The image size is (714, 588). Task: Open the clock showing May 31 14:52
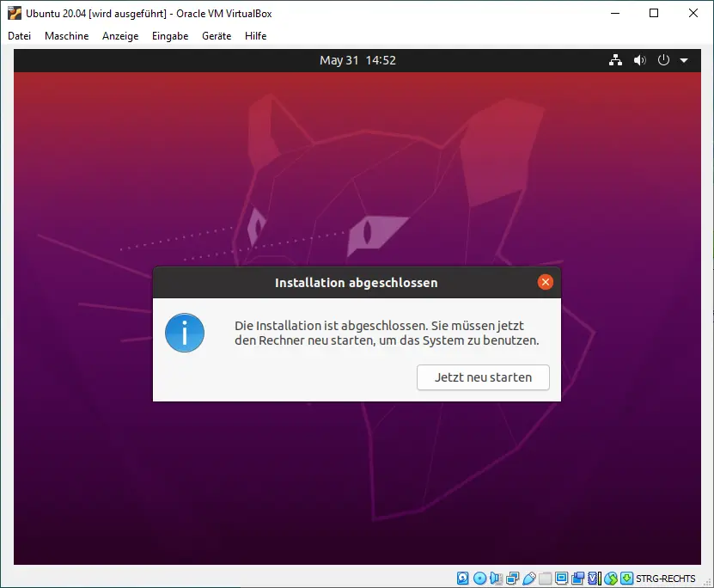click(357, 60)
